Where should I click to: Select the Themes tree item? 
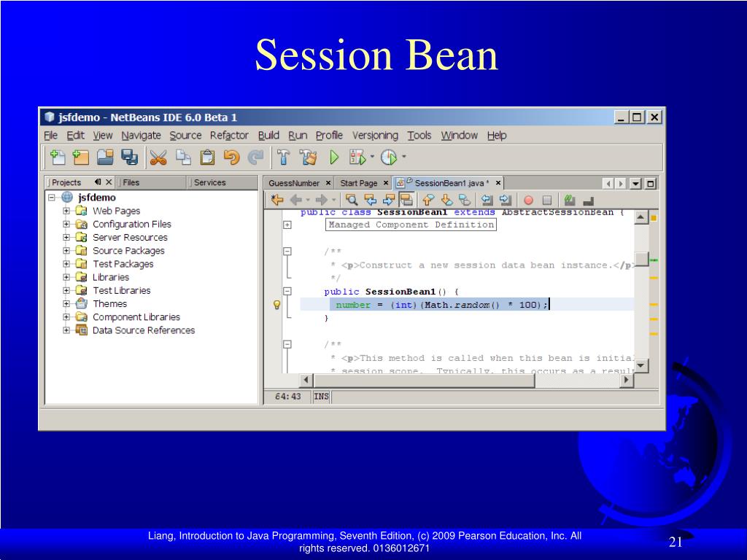pos(109,304)
